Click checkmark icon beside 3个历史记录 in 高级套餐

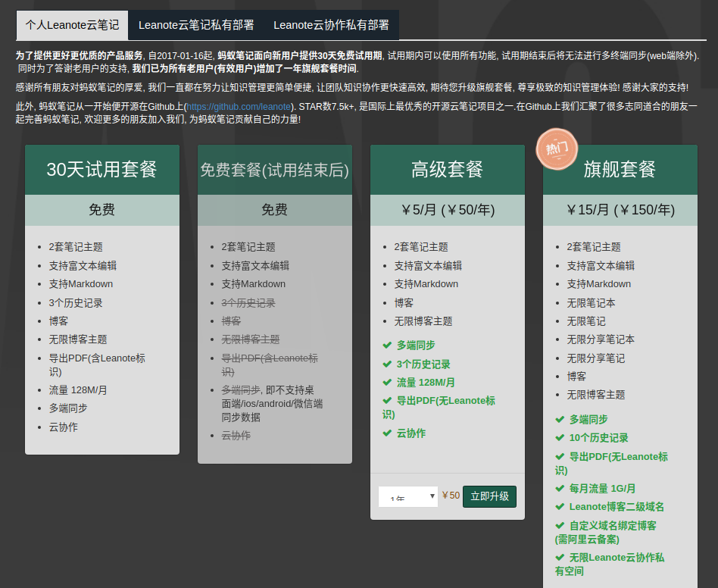pyautogui.click(x=387, y=364)
